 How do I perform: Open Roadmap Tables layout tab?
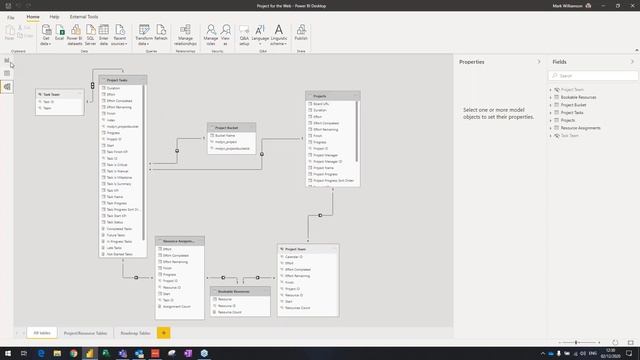[x=135, y=333]
